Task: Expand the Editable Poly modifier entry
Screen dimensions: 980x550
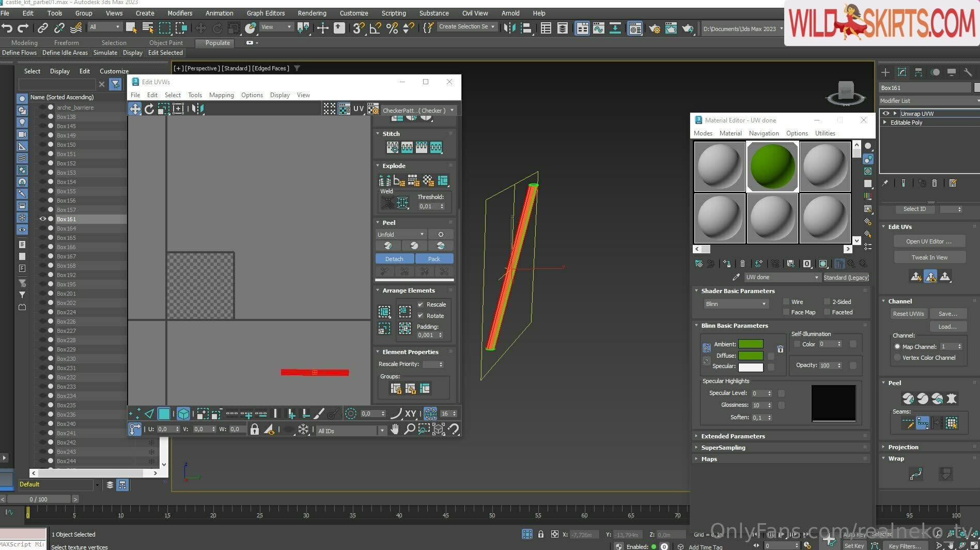Action: pos(885,123)
